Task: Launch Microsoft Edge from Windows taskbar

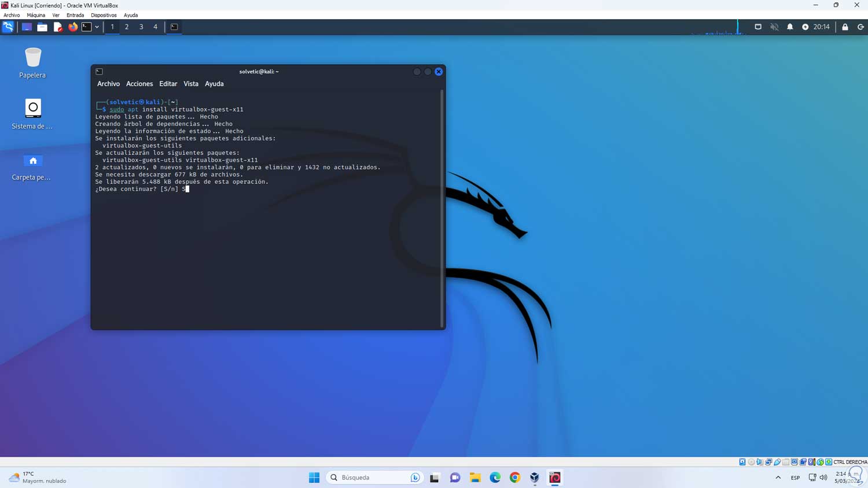Action: click(x=495, y=478)
